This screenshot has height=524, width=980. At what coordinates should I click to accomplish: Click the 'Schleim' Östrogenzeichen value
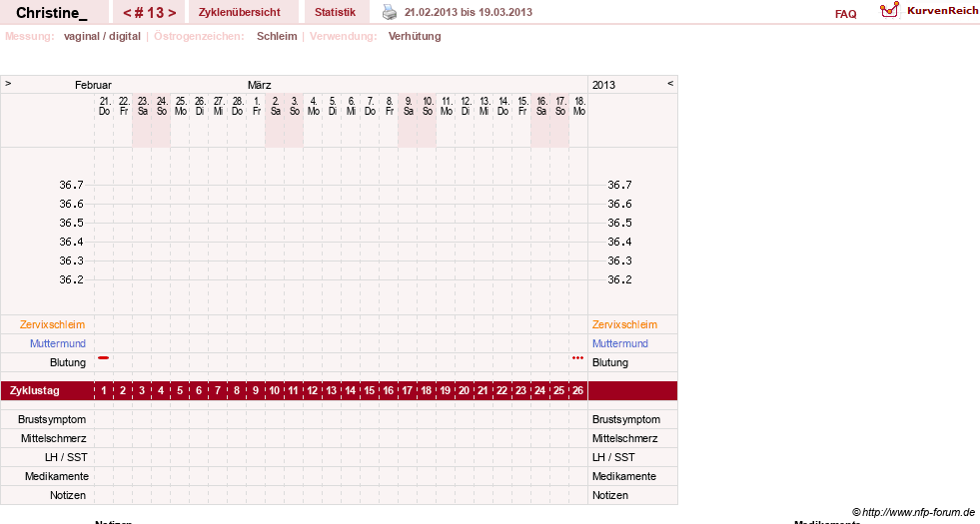click(277, 36)
